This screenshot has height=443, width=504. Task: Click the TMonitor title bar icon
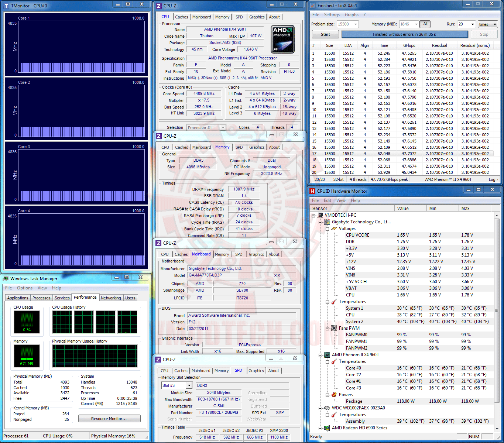pyautogui.click(x=6, y=6)
